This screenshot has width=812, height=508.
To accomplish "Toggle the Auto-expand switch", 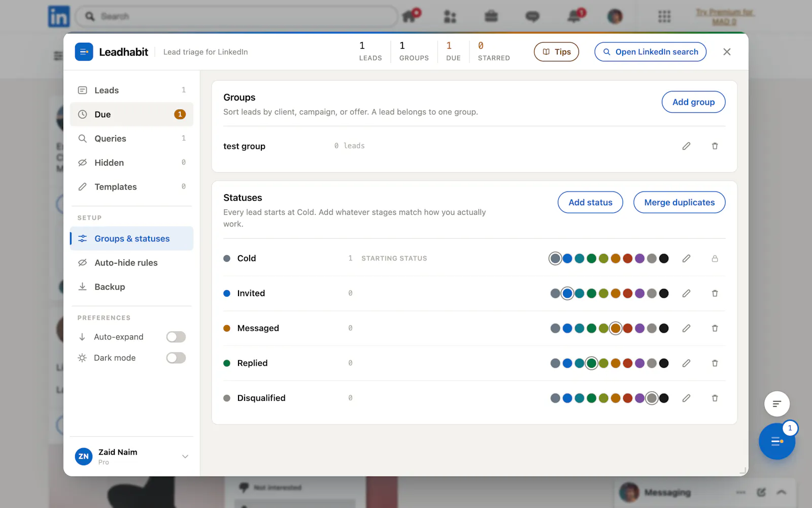I will coord(176,337).
